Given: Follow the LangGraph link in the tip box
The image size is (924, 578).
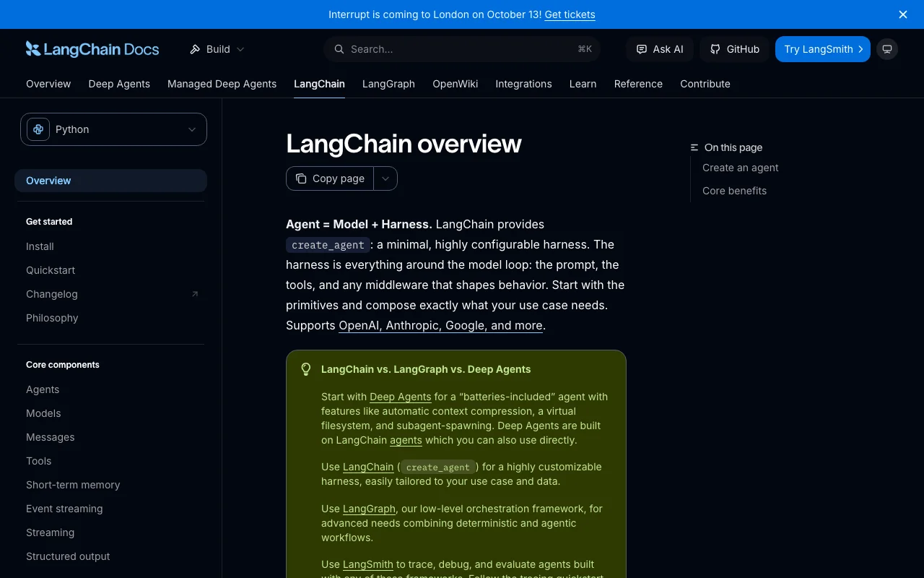Looking at the screenshot, I should 369,509.
